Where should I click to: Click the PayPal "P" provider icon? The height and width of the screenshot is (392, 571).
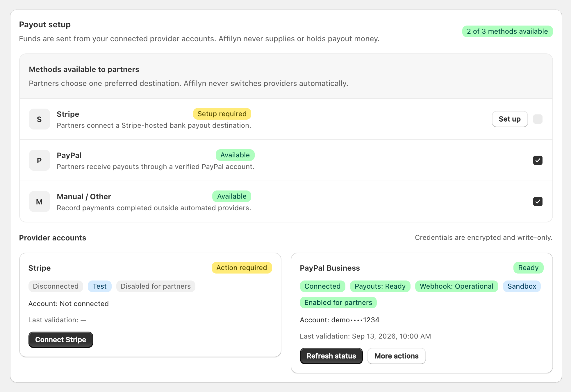click(x=39, y=160)
